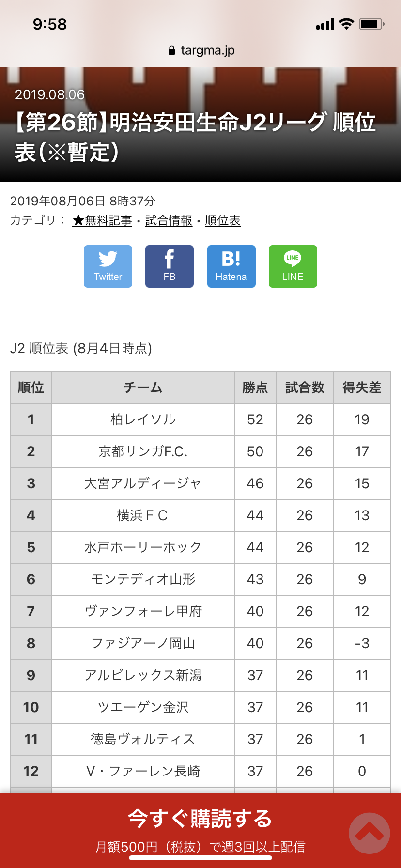Tap the 得失差 column header
The image size is (401, 868).
point(362,387)
